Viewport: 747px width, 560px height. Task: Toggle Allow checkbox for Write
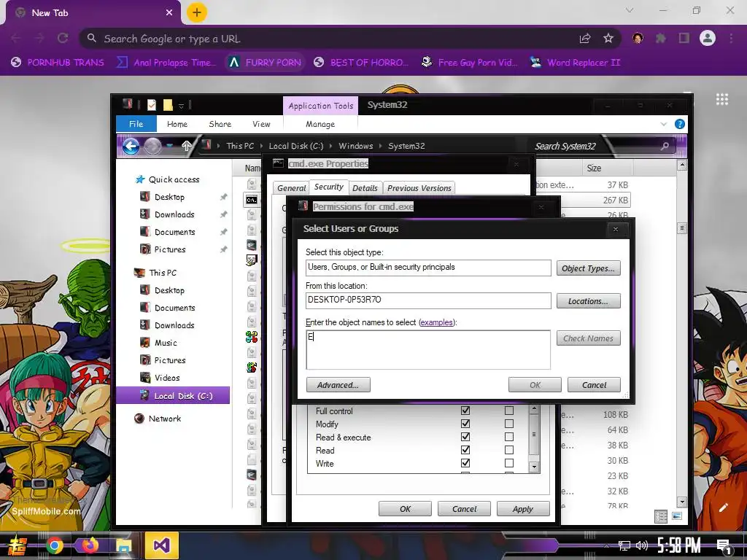point(465,463)
